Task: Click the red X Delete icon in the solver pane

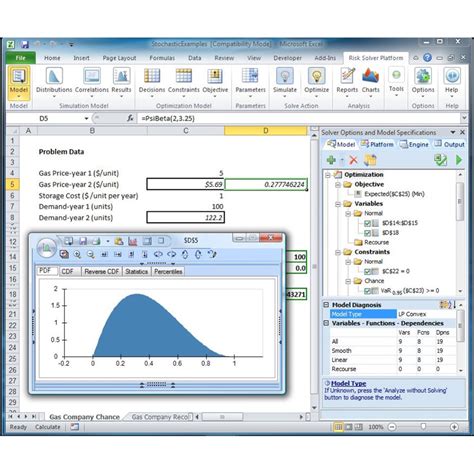Action: (353, 160)
